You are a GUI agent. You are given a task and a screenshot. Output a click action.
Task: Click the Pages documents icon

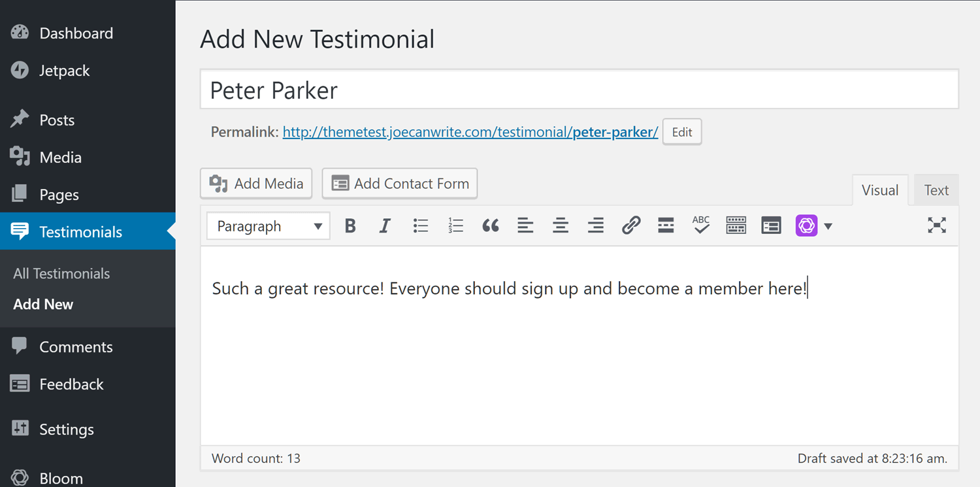20,193
